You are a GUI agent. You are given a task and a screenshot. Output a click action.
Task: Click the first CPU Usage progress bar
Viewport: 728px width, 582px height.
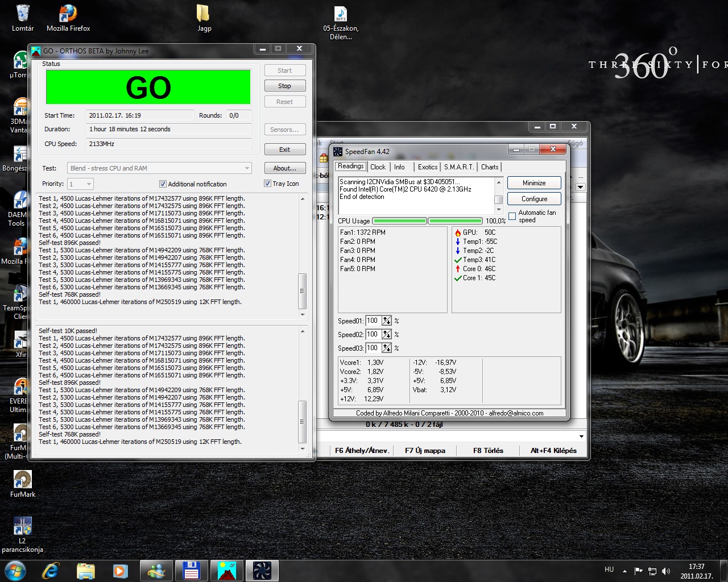pos(399,221)
